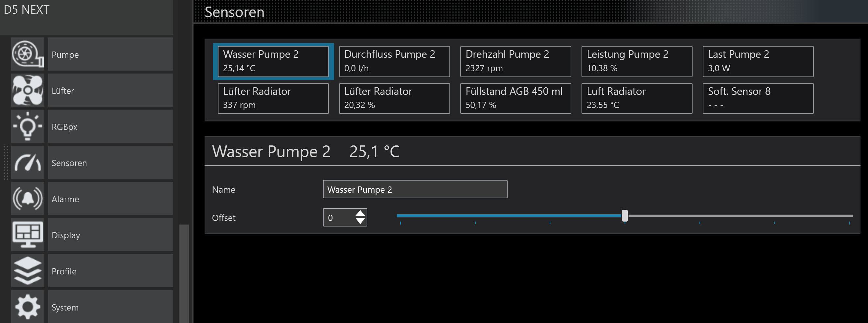868x323 pixels.
Task: Click the sidebar dotted resize grip
Action: tap(6, 163)
